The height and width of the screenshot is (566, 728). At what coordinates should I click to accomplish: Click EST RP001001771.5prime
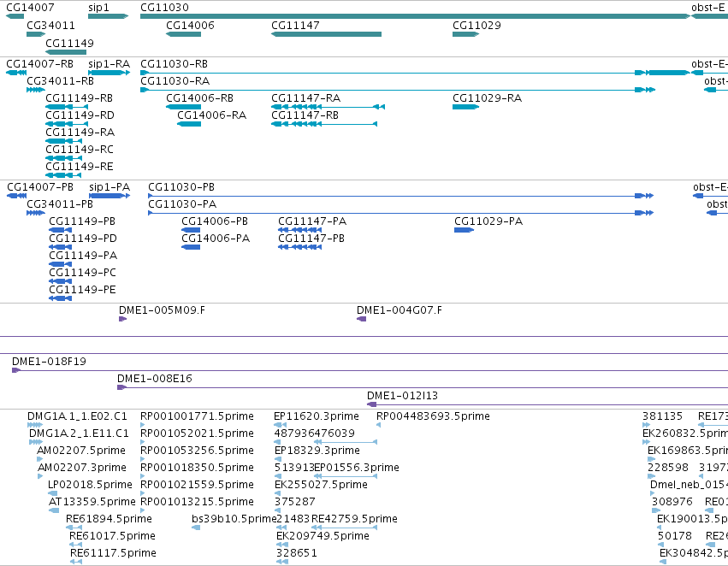coord(198,416)
